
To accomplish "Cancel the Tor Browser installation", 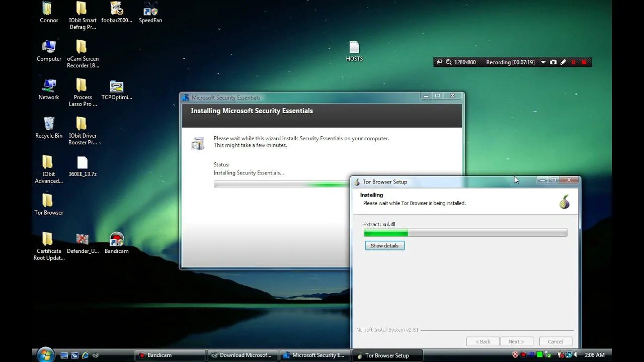I will [x=555, y=341].
